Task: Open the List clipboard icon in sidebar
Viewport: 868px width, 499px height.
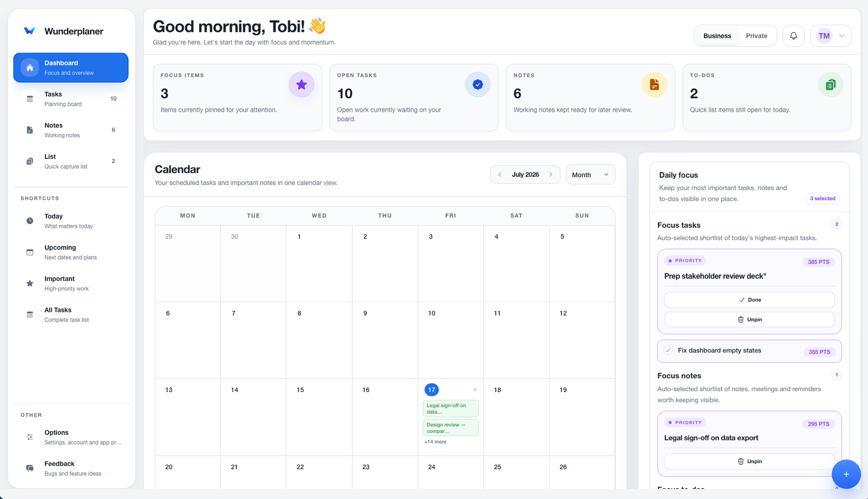Action: (x=30, y=161)
